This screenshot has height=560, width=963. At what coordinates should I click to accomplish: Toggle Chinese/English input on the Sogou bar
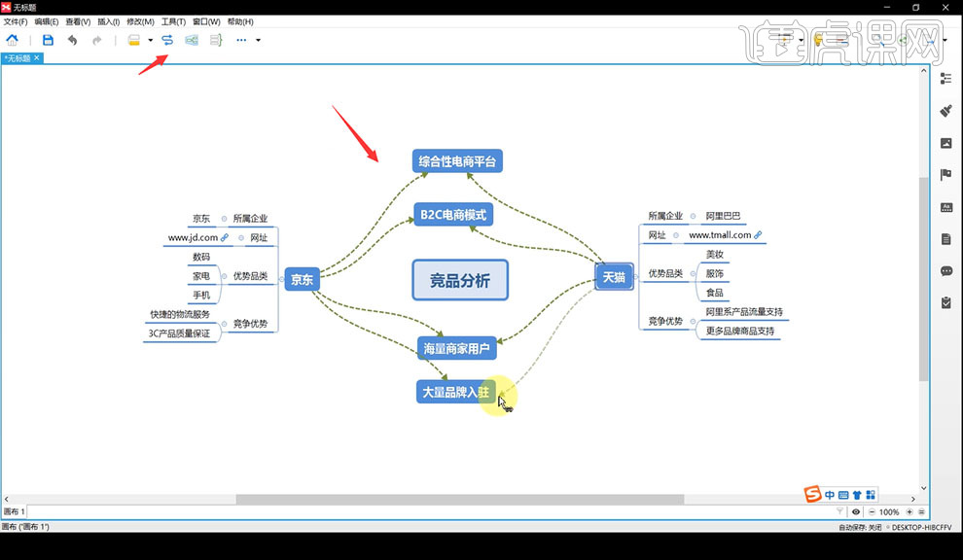(x=830, y=495)
